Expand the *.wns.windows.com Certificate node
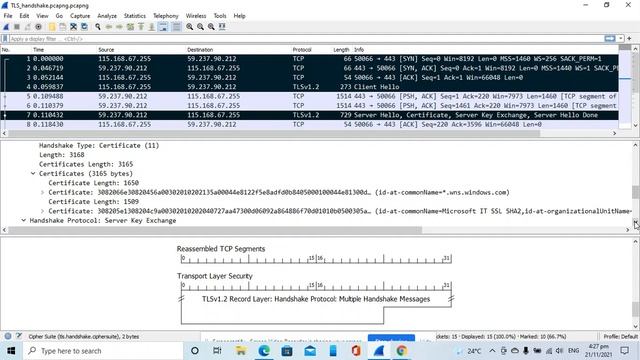640x360 pixels. [x=42, y=192]
